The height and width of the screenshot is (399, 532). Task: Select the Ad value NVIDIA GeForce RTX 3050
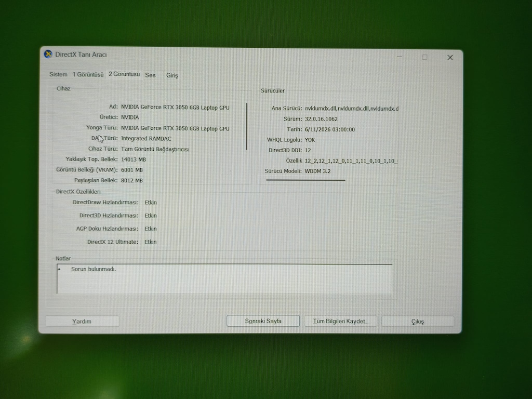click(x=175, y=107)
